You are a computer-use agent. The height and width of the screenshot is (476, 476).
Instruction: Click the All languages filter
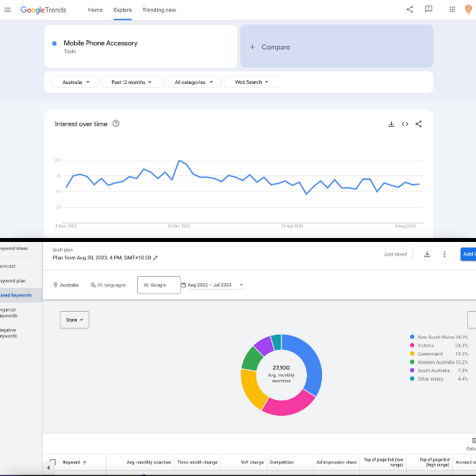pyautogui.click(x=108, y=285)
